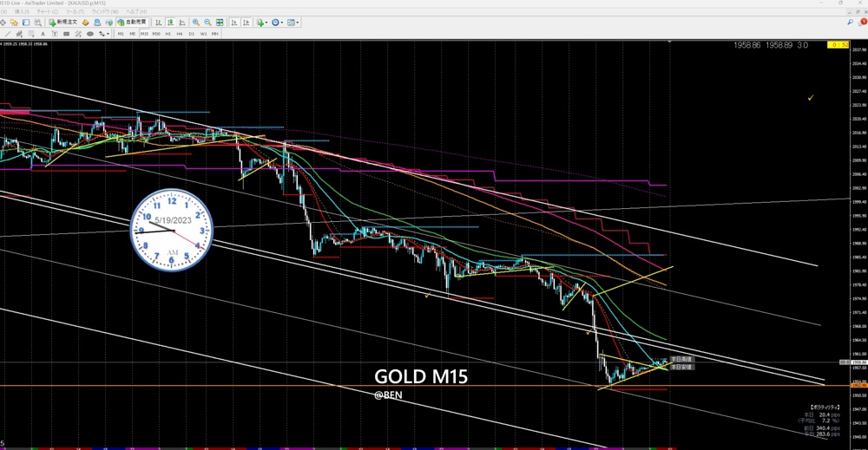868x450 pixels.
Task: Switch the chart to the H1 timeframe
Action: tap(168, 34)
